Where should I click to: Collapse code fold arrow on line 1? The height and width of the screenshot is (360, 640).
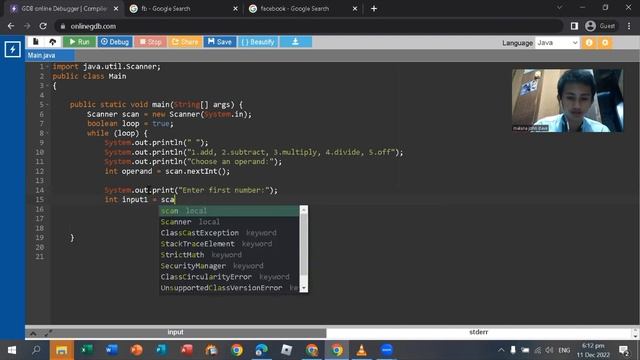coord(47,67)
